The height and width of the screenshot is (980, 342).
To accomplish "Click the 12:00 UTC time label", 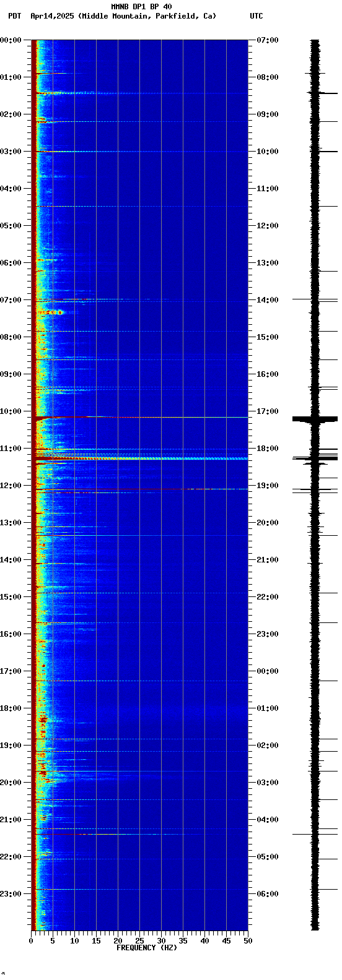I will click(268, 226).
